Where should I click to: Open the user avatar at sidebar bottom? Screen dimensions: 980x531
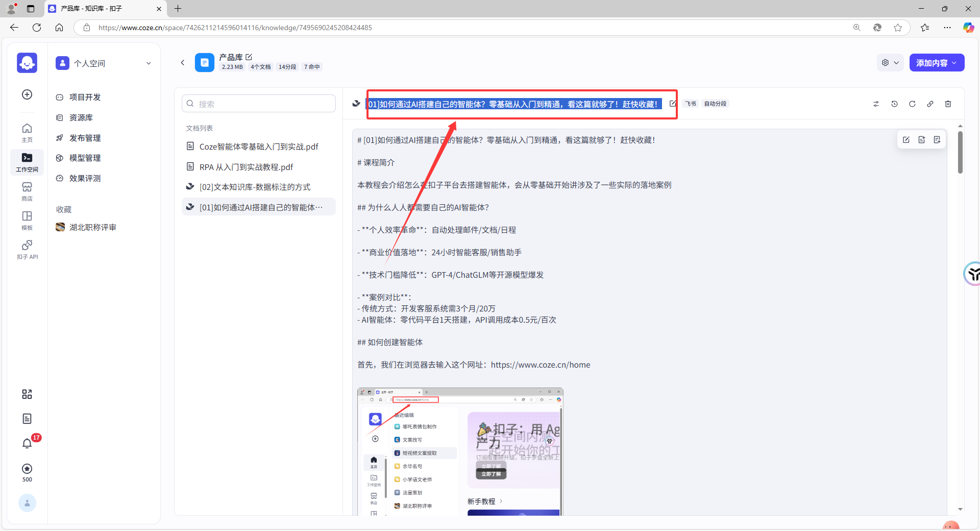tap(27, 503)
